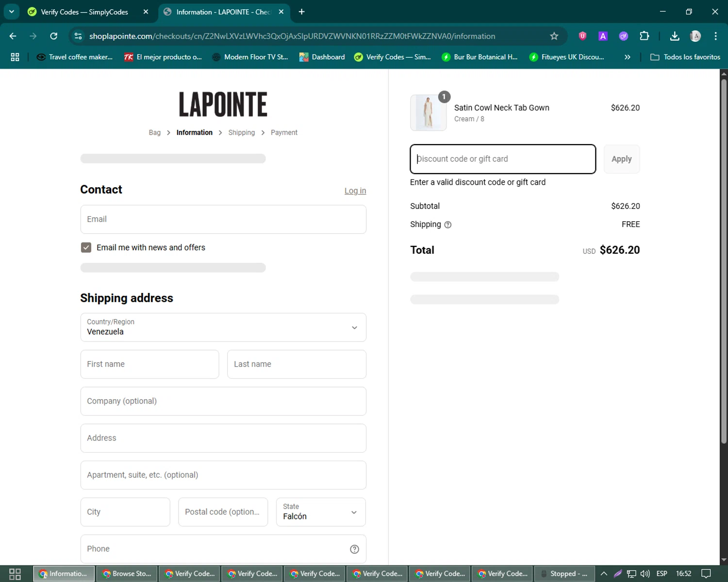Open the Chrome profile avatar

(x=695, y=36)
